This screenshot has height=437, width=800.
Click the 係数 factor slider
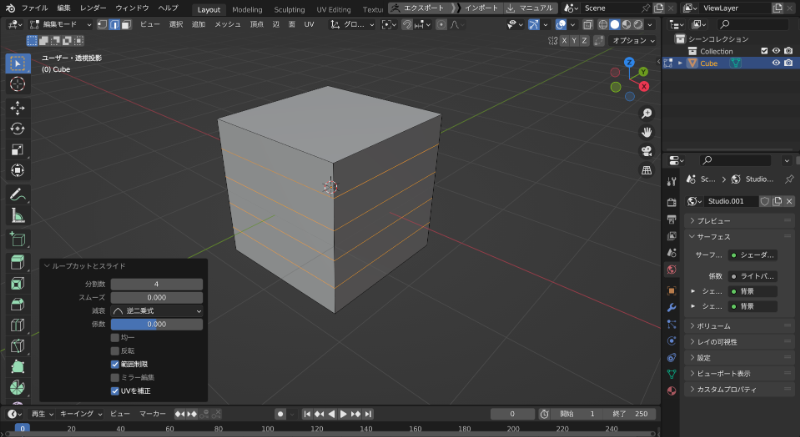pos(156,324)
